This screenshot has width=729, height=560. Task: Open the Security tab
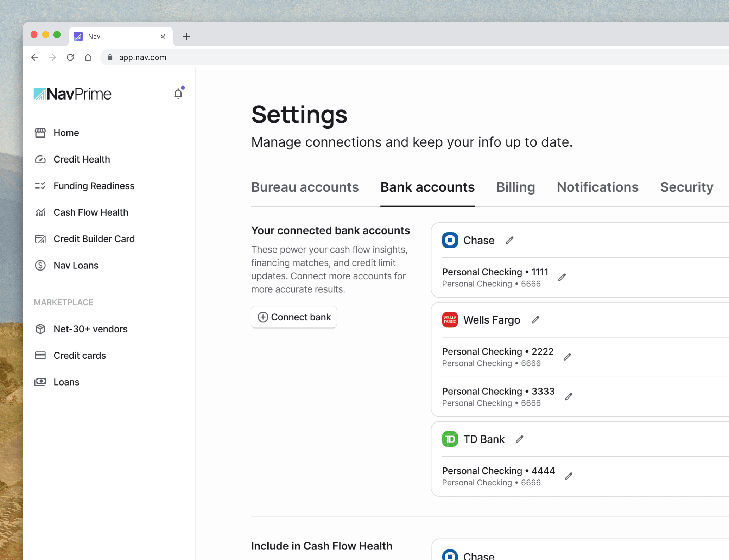click(x=687, y=187)
